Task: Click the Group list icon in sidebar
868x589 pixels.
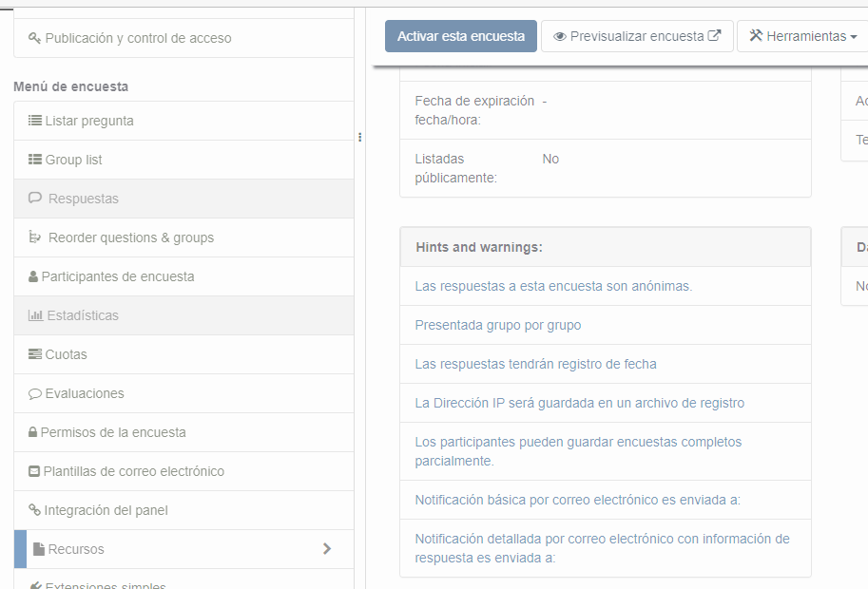Action: click(35, 160)
